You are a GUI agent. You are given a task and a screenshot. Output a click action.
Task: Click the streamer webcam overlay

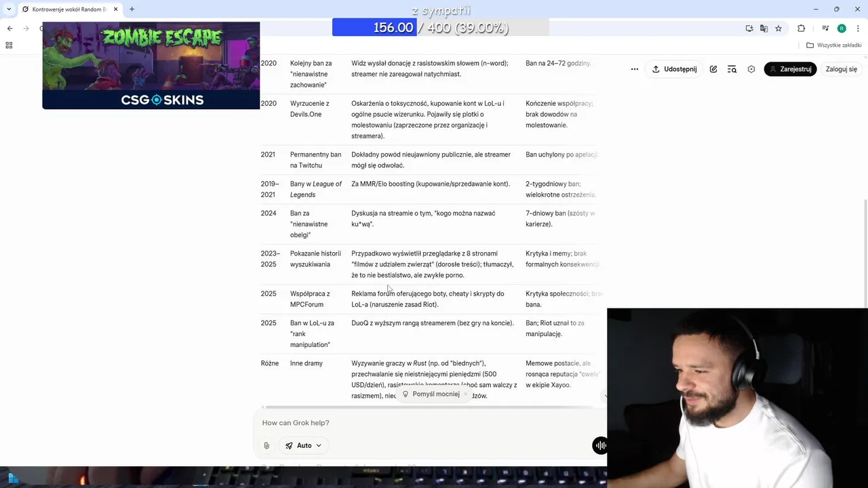[738, 399]
